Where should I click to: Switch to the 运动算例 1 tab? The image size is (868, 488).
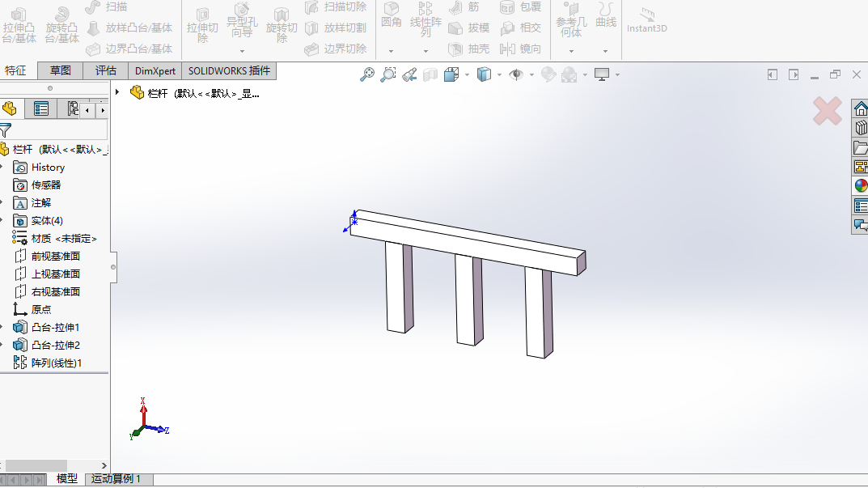[x=117, y=479]
